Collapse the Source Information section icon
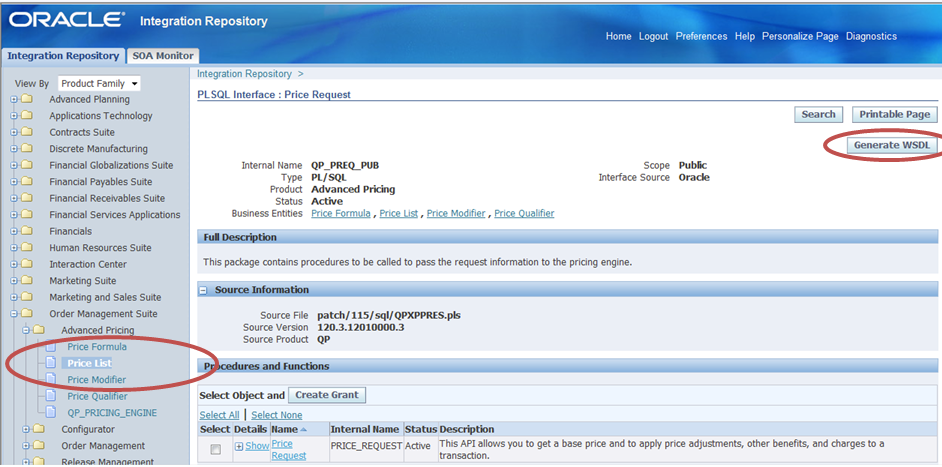The width and height of the screenshot is (942, 467). (x=203, y=290)
